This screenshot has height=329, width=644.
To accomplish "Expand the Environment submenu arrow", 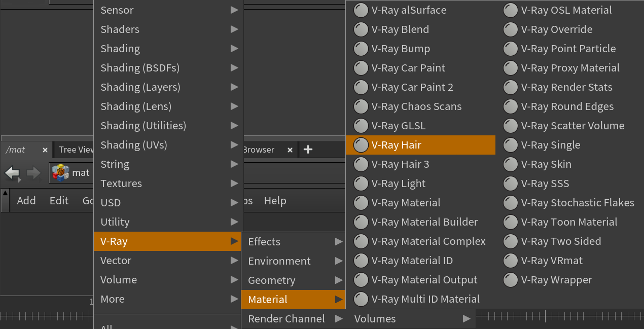I will pos(339,261).
